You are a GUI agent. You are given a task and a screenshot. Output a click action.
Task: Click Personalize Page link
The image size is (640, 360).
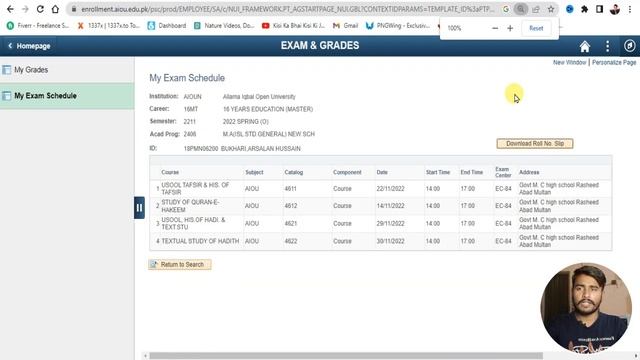tap(614, 62)
